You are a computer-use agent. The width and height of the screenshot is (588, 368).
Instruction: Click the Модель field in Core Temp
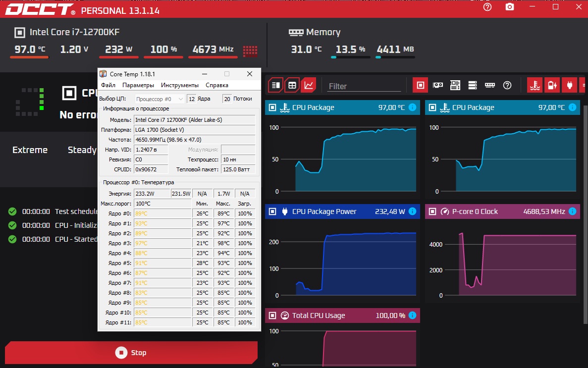tap(194, 120)
